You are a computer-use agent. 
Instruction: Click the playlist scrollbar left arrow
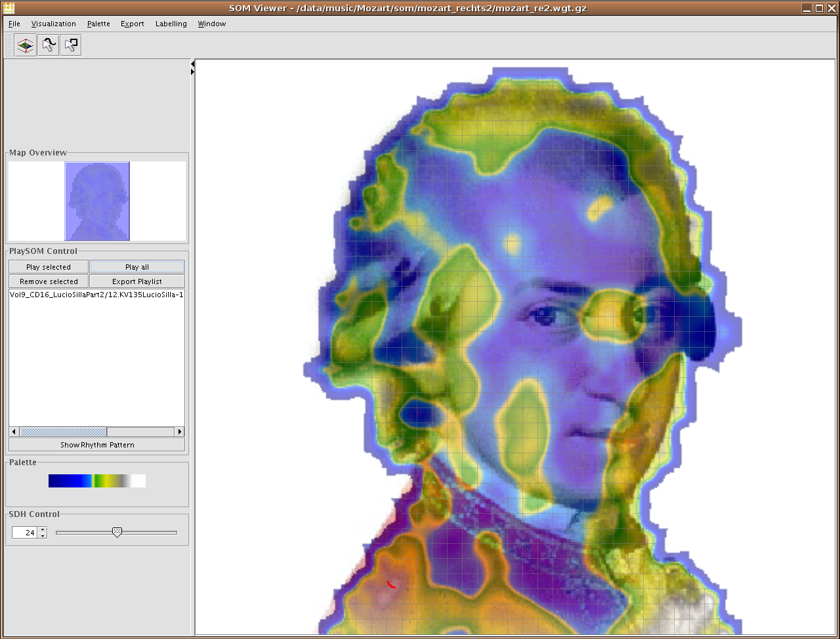click(14, 432)
